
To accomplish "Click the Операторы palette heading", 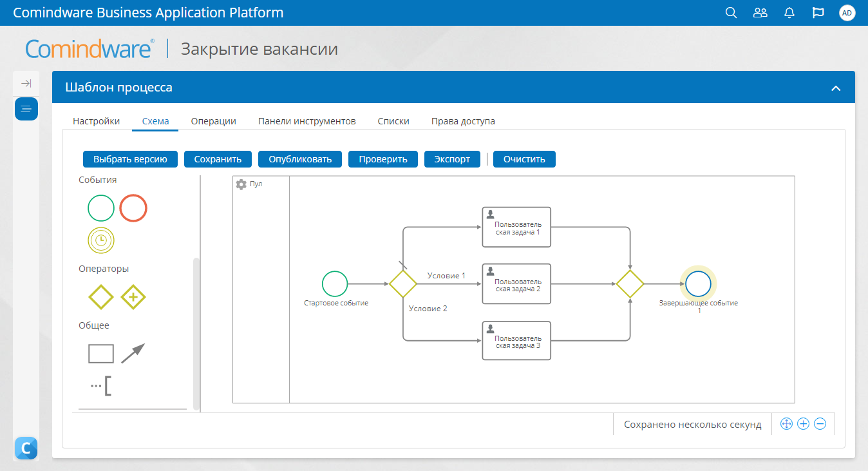I will tap(104, 269).
